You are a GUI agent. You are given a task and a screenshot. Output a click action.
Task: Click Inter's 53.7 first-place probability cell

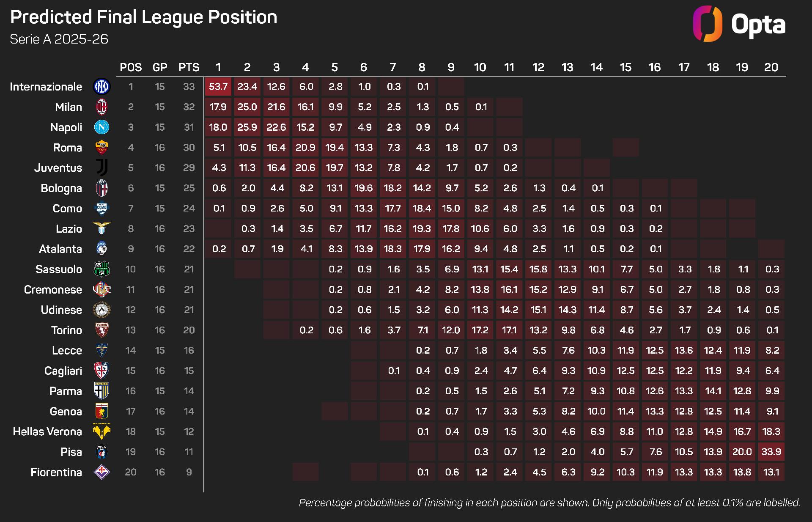click(218, 87)
